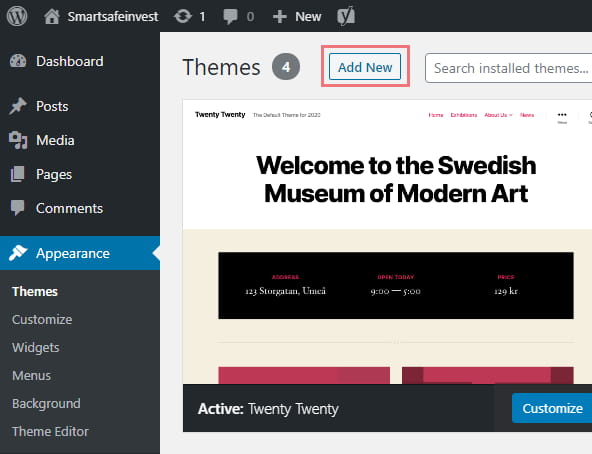Viewport: 592px width, 454px height.
Task: Click the comments count 0
Action: coord(250,17)
